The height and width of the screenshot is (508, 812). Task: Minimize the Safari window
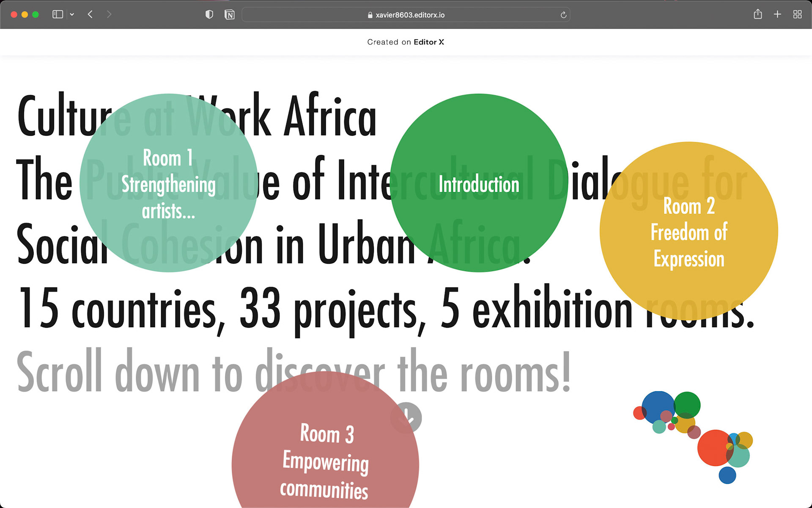(x=25, y=14)
